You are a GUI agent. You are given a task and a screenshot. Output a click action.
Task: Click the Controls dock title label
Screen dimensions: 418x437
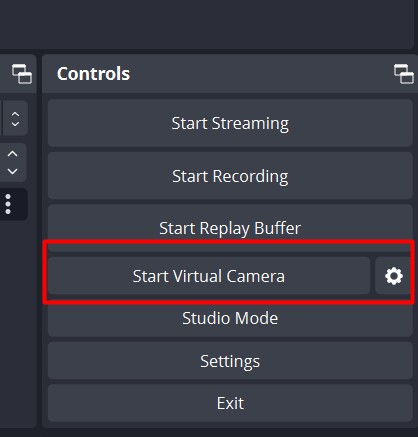click(93, 74)
